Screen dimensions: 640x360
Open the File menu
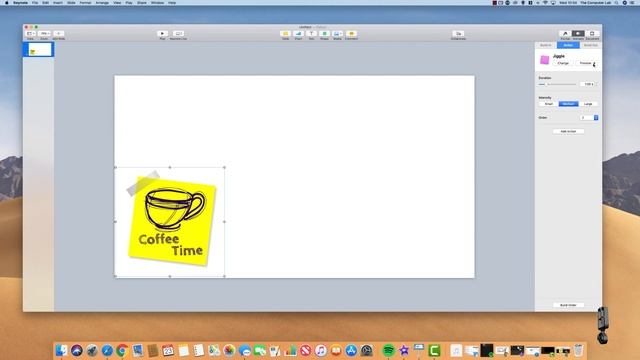[35, 3]
